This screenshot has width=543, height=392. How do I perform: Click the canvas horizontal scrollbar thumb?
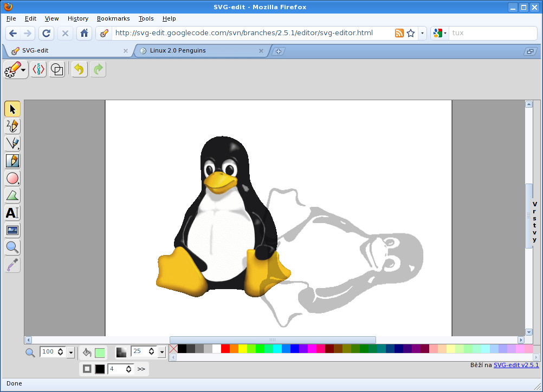coord(273,340)
